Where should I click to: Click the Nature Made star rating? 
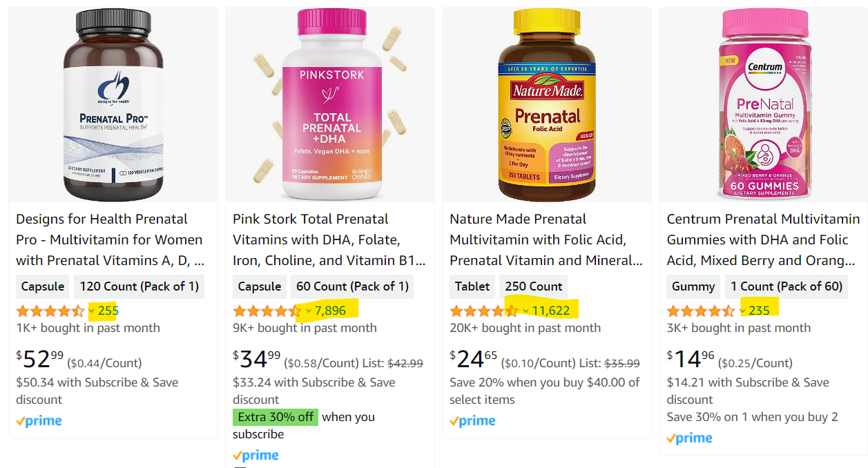click(x=483, y=311)
